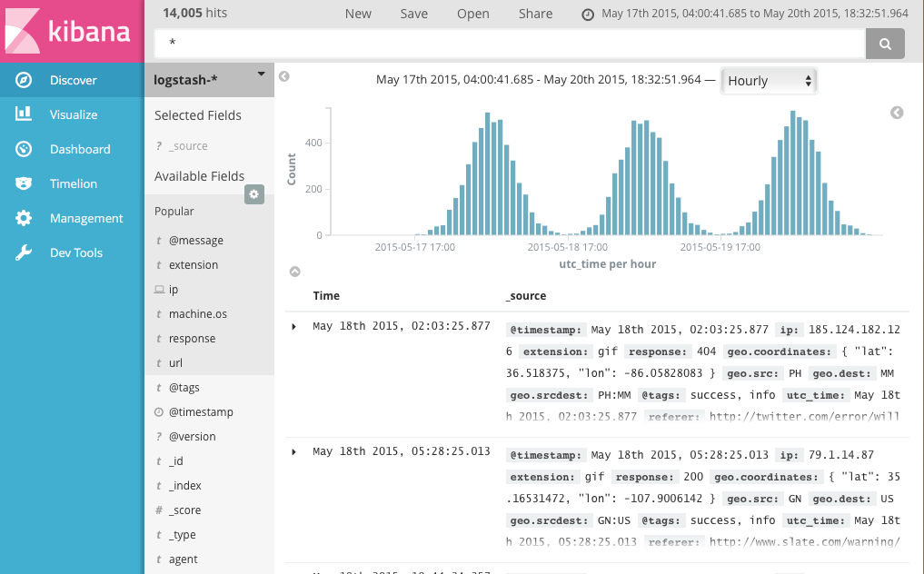Open the Timelion app
Image resolution: width=924 pixels, height=574 pixels.
pyautogui.click(x=73, y=184)
